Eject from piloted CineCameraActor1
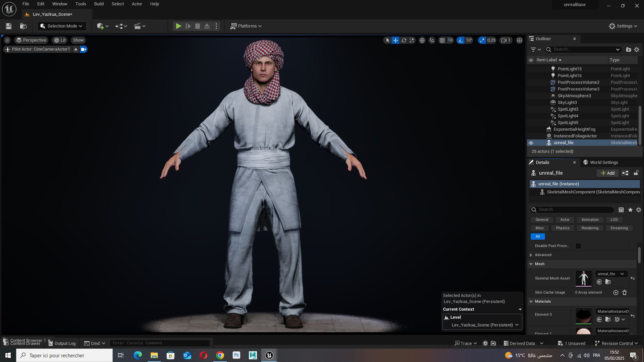This screenshot has height=362, width=644. (x=76, y=50)
